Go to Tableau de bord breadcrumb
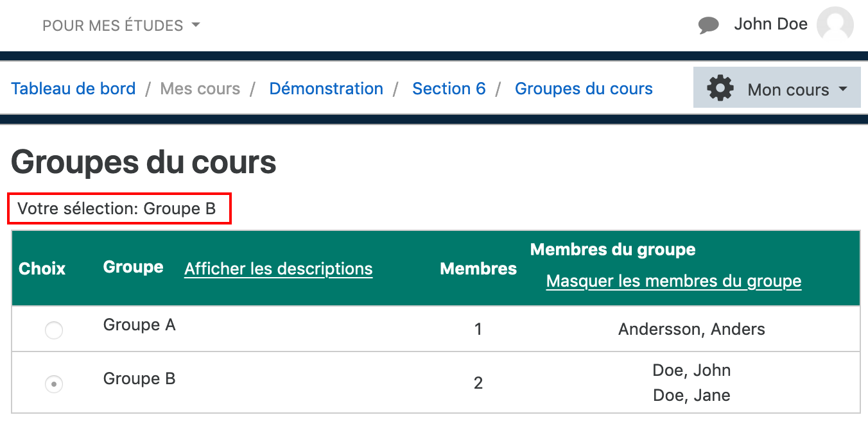This screenshot has height=440, width=868. point(73,89)
